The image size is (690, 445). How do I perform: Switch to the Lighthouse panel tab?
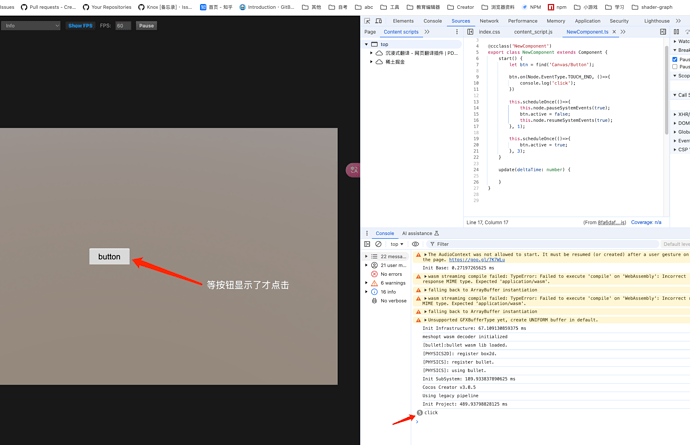click(x=657, y=21)
